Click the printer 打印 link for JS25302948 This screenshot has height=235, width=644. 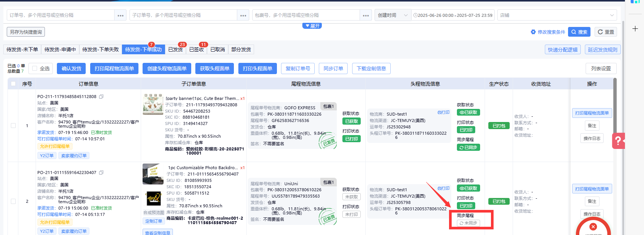(443, 112)
